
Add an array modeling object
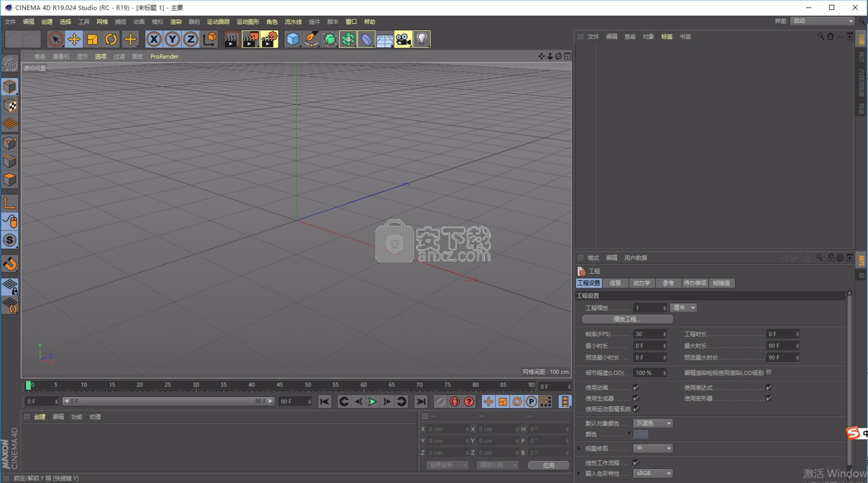tap(348, 39)
